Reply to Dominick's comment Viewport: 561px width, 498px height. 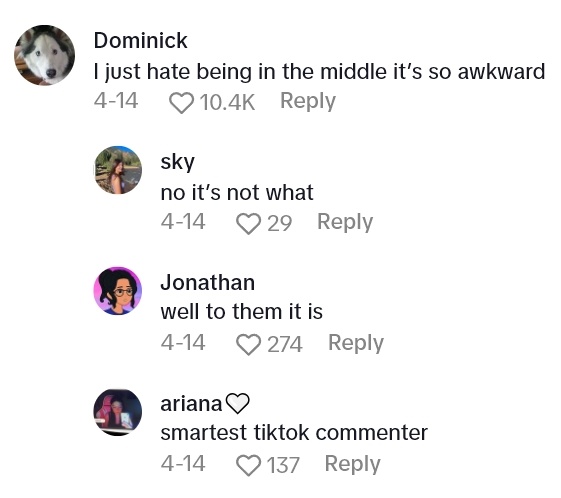point(308,102)
